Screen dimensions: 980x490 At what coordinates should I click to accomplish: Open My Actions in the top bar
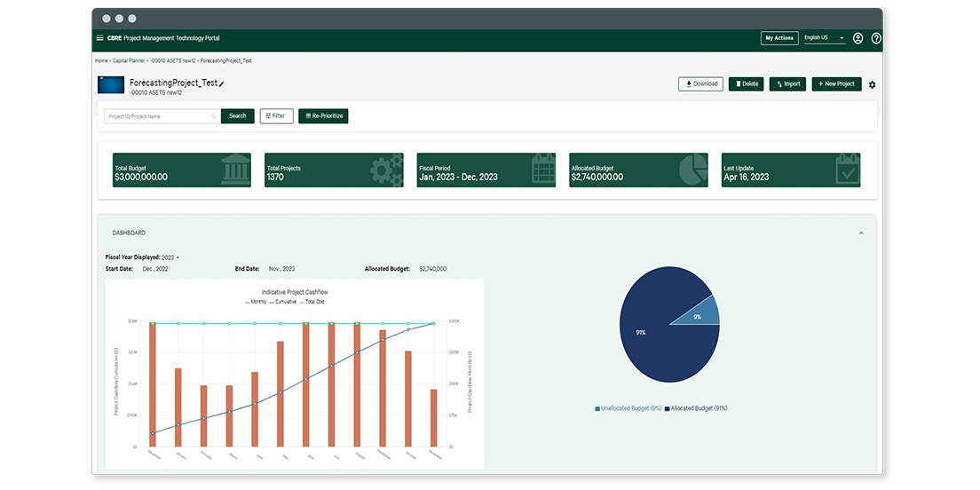779,38
